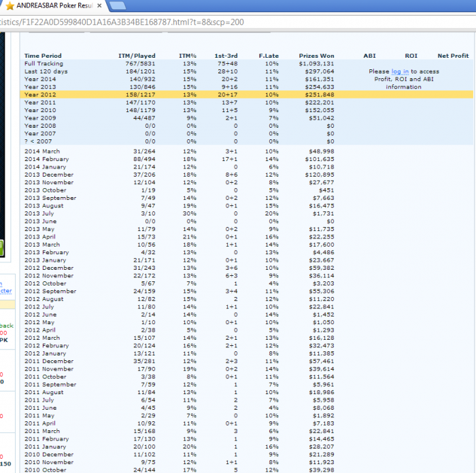Click the F.Late column header
This screenshot has width=476, height=473.
tap(269, 56)
